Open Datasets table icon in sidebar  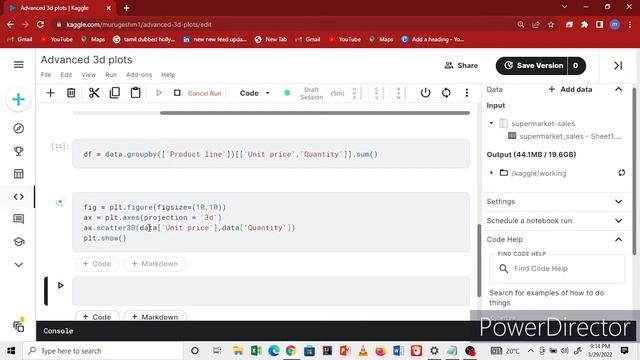(18, 174)
